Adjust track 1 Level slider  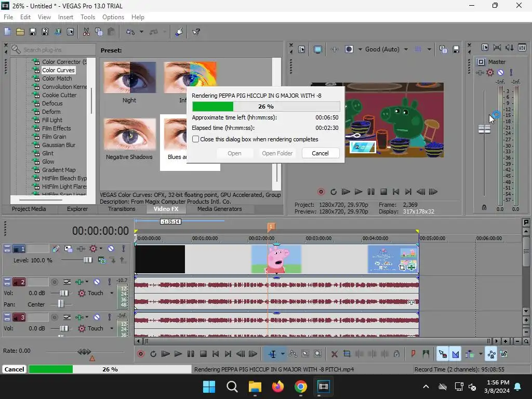coord(87,260)
